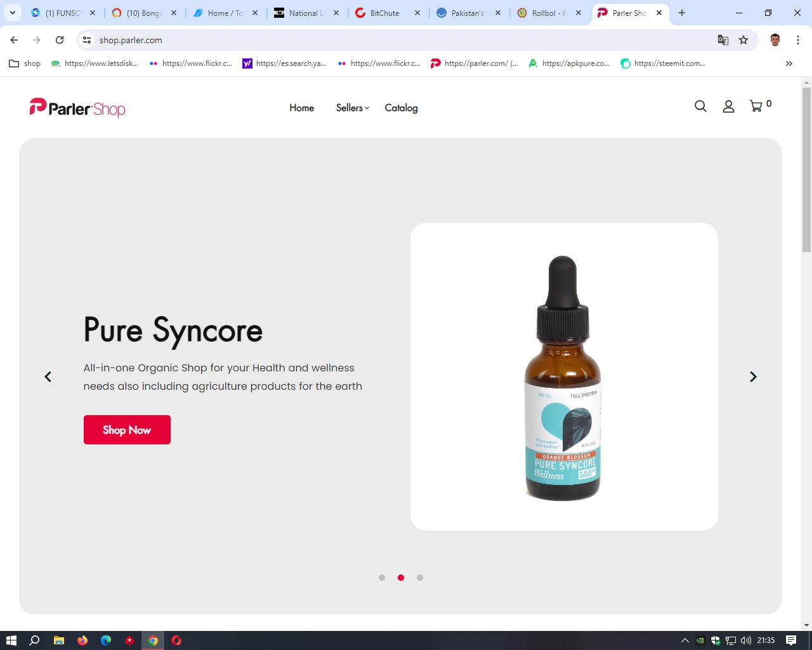Click the Parler Shop logo
The height and width of the screenshot is (650, 812).
click(x=77, y=108)
